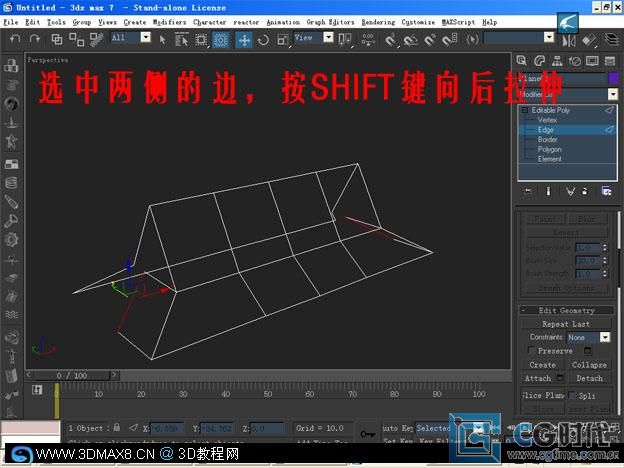The width and height of the screenshot is (624, 468).
Task: Select the Element sub-object level
Action: (x=550, y=159)
